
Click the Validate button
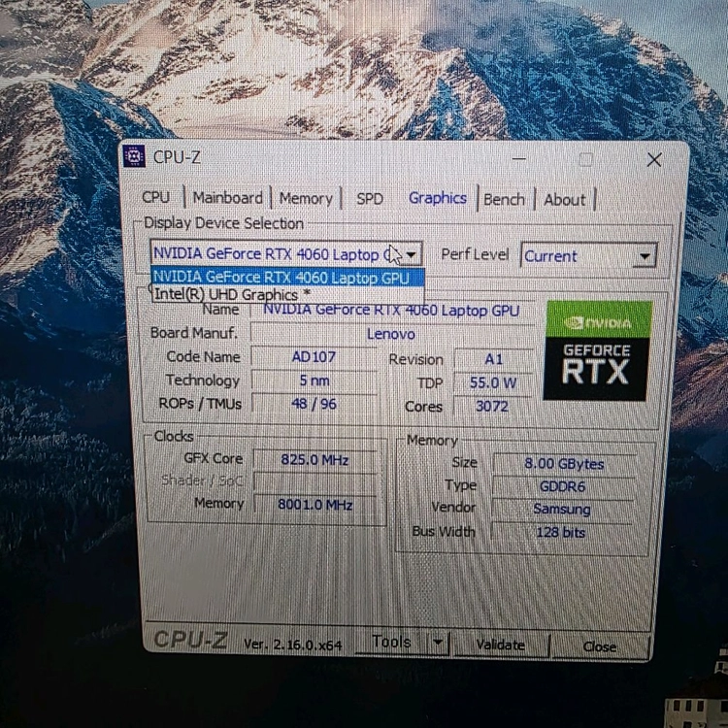click(501, 645)
